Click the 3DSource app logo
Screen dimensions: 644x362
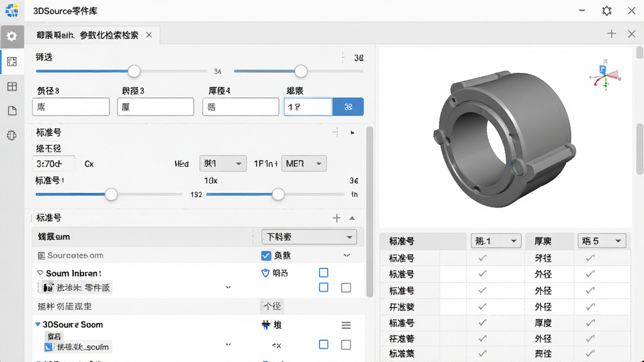(11, 11)
